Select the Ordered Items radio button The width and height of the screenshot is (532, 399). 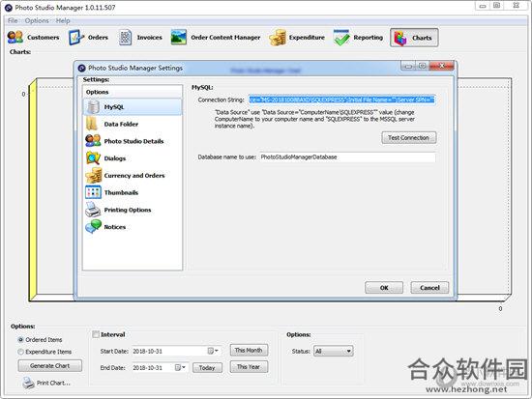coord(20,340)
